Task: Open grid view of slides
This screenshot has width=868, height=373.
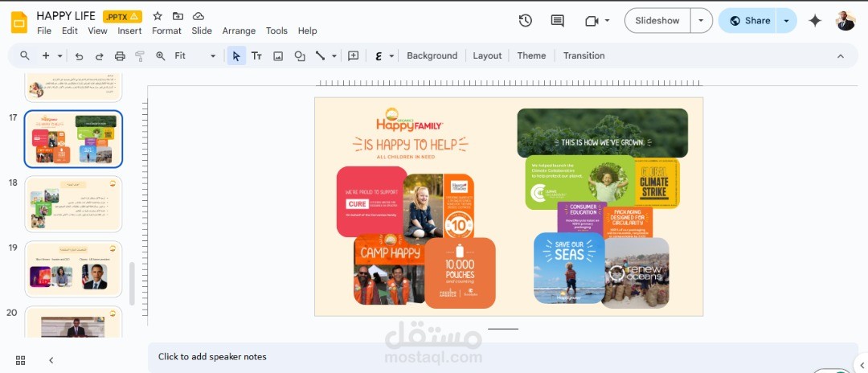Action: (20, 360)
